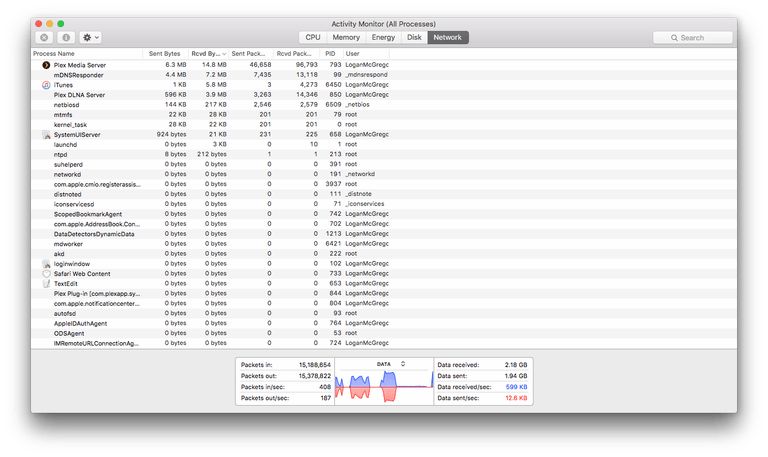This screenshot has width=768, height=457.
Task: Select the iconservicesd process row
Action: click(x=384, y=204)
